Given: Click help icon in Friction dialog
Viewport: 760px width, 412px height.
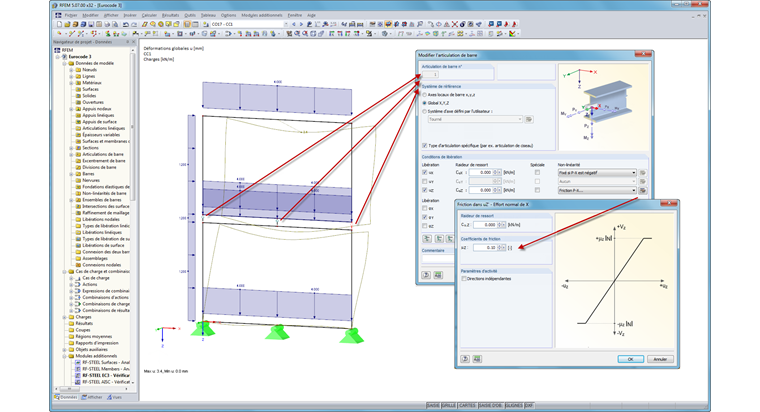Looking at the screenshot, I should tap(465, 359).
